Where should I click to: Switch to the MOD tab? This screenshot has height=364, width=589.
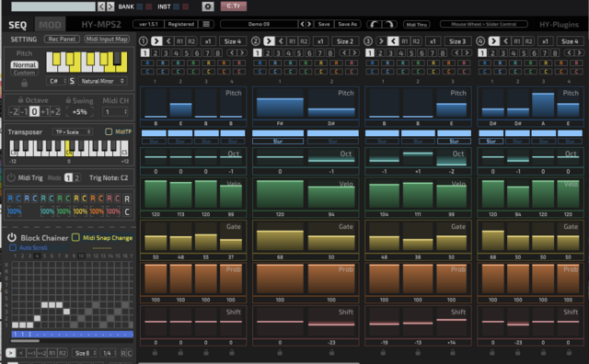50,25
